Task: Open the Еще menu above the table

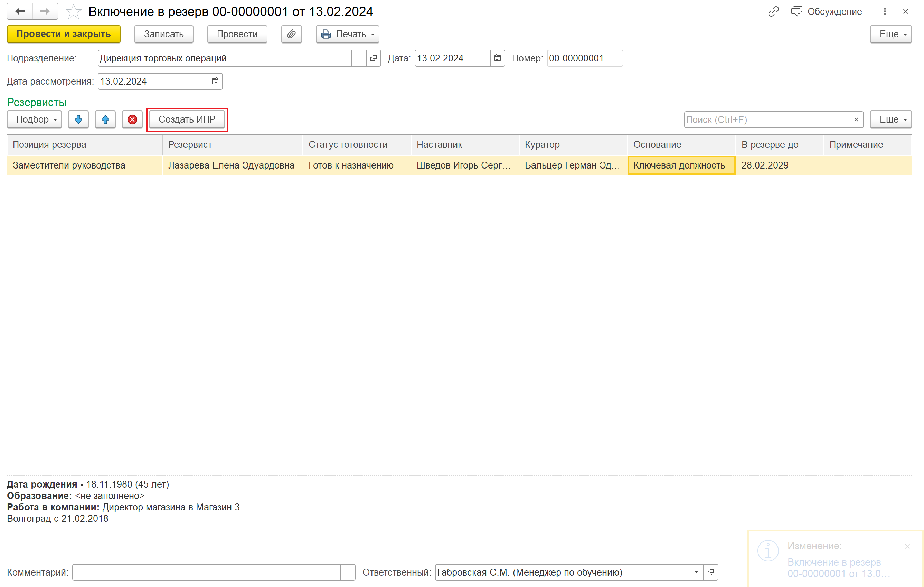Action: tap(890, 119)
